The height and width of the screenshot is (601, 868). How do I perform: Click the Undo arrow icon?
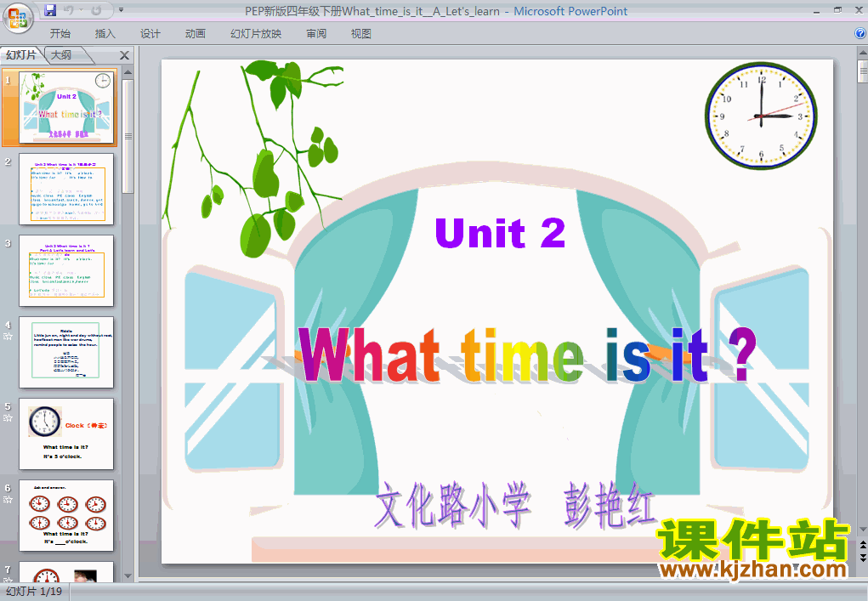pos(69,10)
